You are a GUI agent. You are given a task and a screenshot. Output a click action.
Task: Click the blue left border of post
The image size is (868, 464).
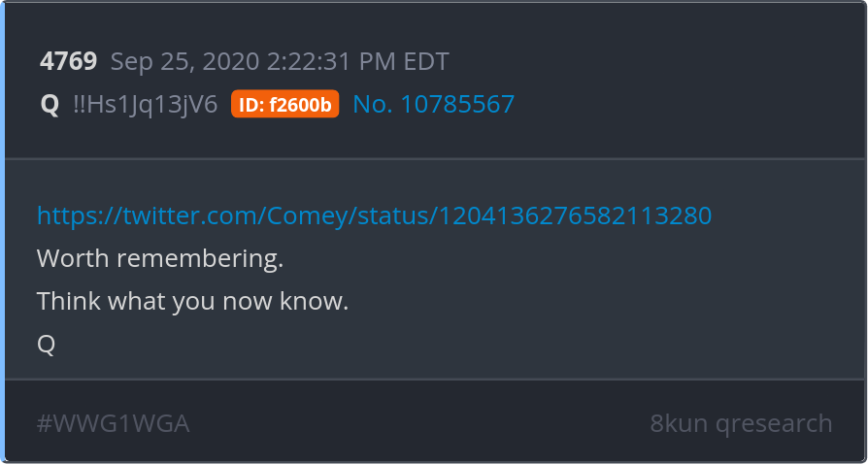tap(2, 232)
